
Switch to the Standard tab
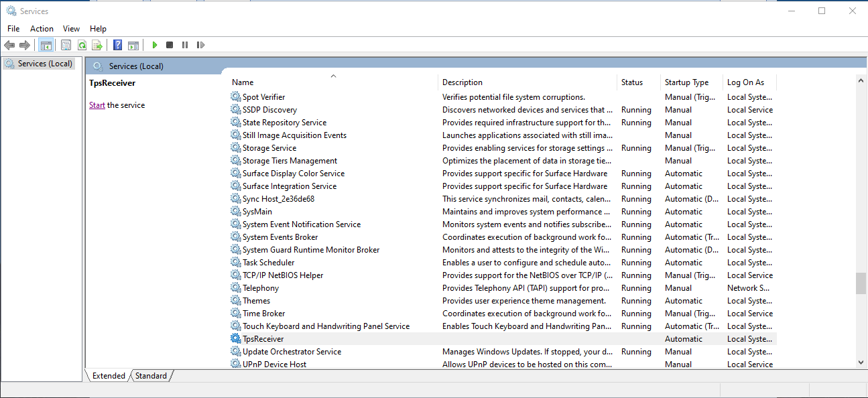[151, 376]
